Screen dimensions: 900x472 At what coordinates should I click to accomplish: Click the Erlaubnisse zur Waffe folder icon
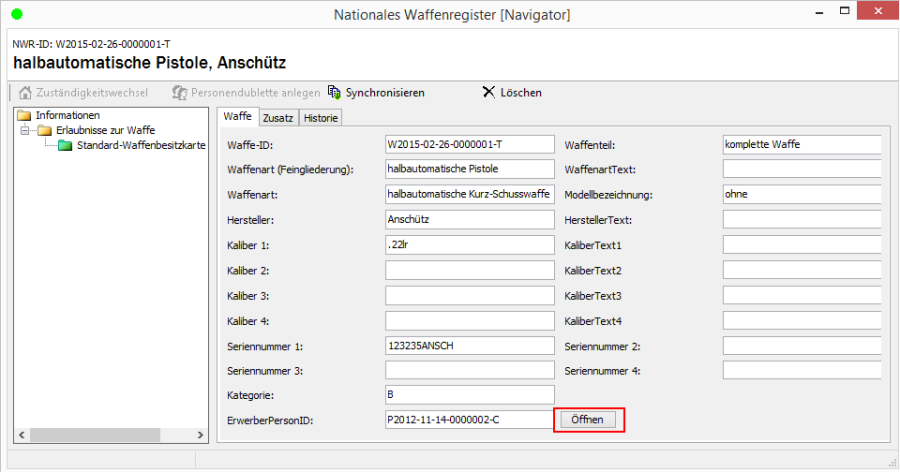(x=45, y=130)
